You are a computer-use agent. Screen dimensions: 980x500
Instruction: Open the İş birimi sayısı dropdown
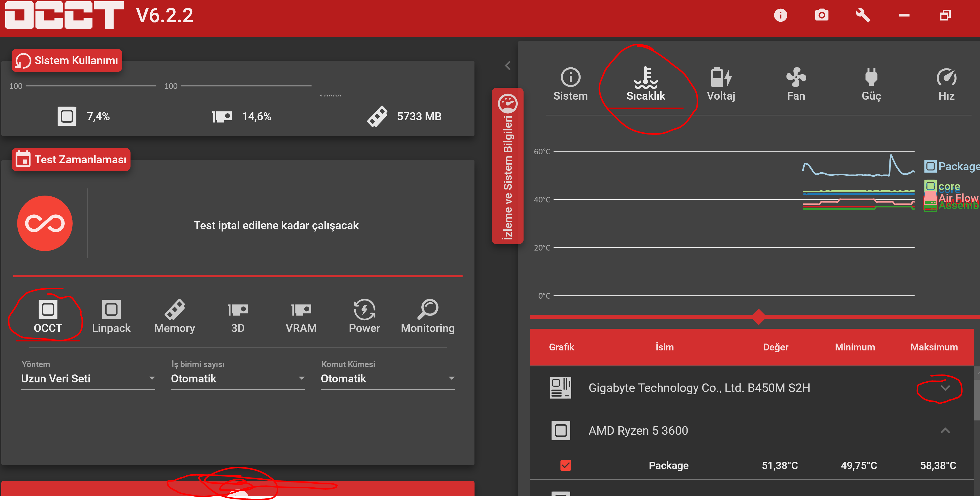coord(238,378)
